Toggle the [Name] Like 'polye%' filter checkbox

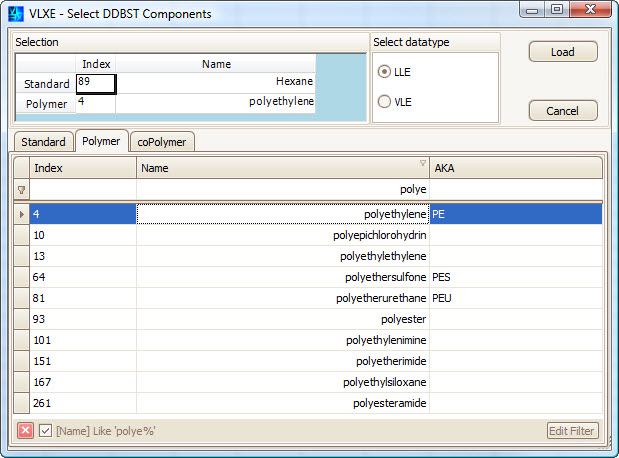click(x=46, y=431)
